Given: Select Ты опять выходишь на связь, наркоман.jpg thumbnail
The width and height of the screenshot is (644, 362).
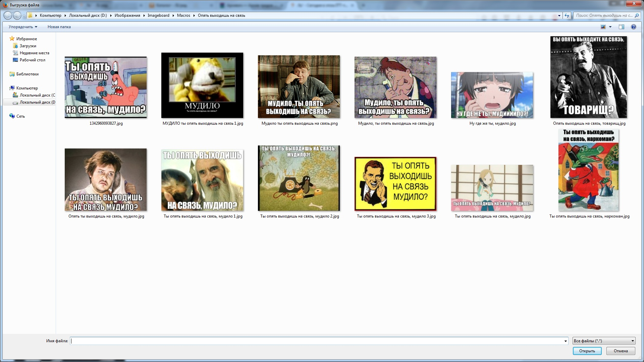Looking at the screenshot, I should pyautogui.click(x=589, y=170).
